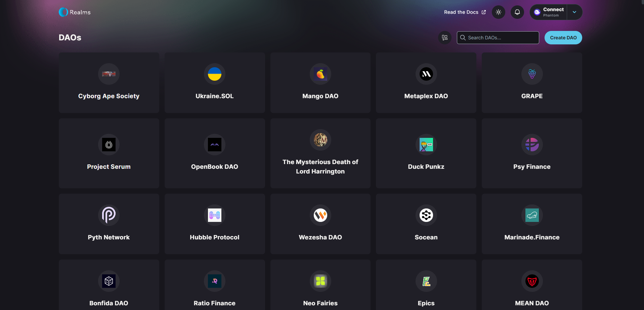The image size is (644, 310).
Task: Select the Duck Punkz avatar icon
Action: pyautogui.click(x=426, y=145)
